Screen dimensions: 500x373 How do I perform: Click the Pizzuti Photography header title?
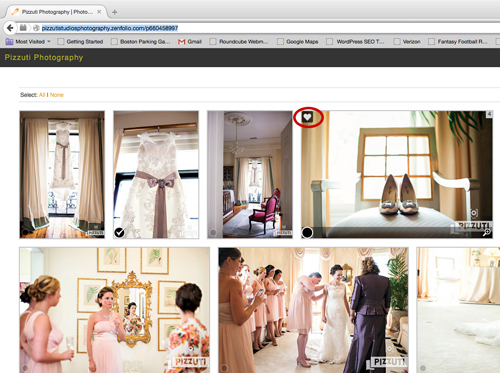pyautogui.click(x=44, y=57)
